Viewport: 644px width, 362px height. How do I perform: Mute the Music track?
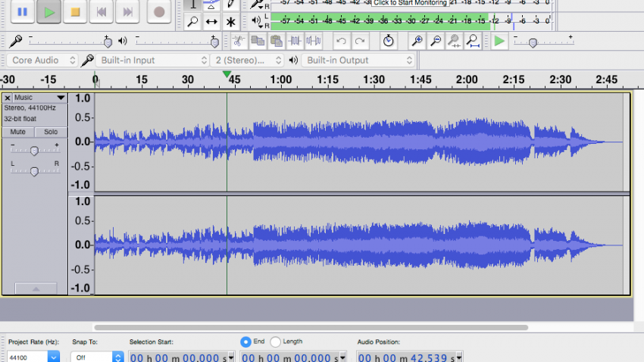point(17,132)
